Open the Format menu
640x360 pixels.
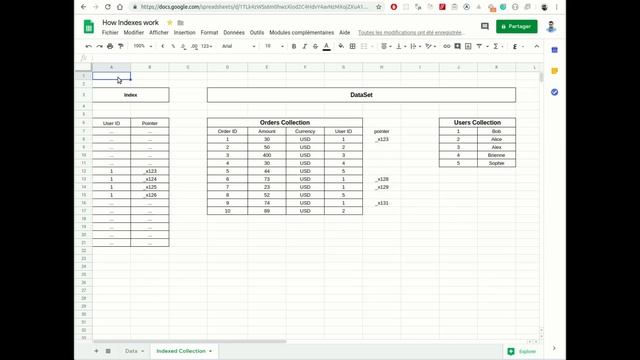pyautogui.click(x=209, y=33)
